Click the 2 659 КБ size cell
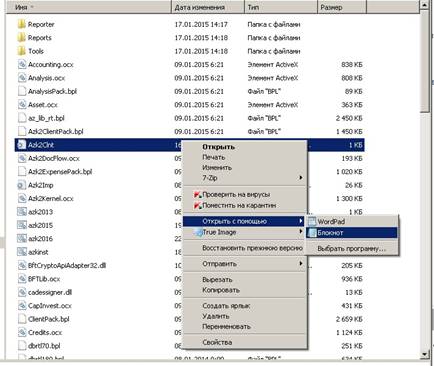This screenshot has height=366, width=434. pyautogui.click(x=349, y=319)
